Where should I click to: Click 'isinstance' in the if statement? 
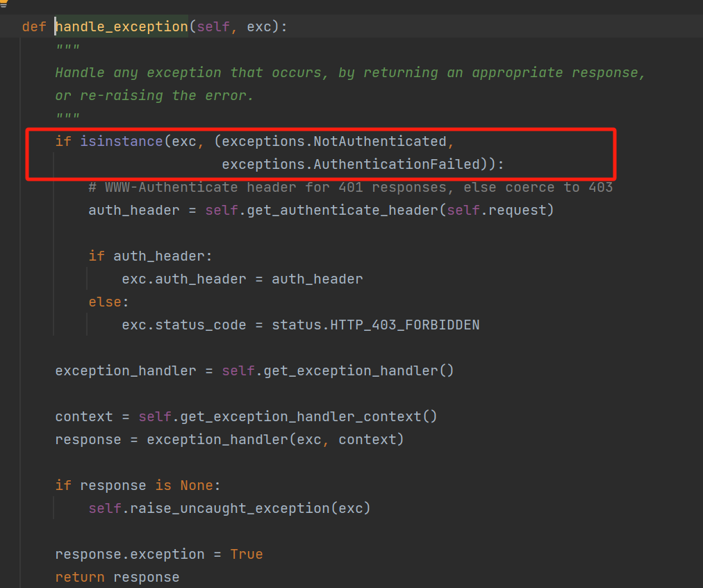tap(122, 142)
